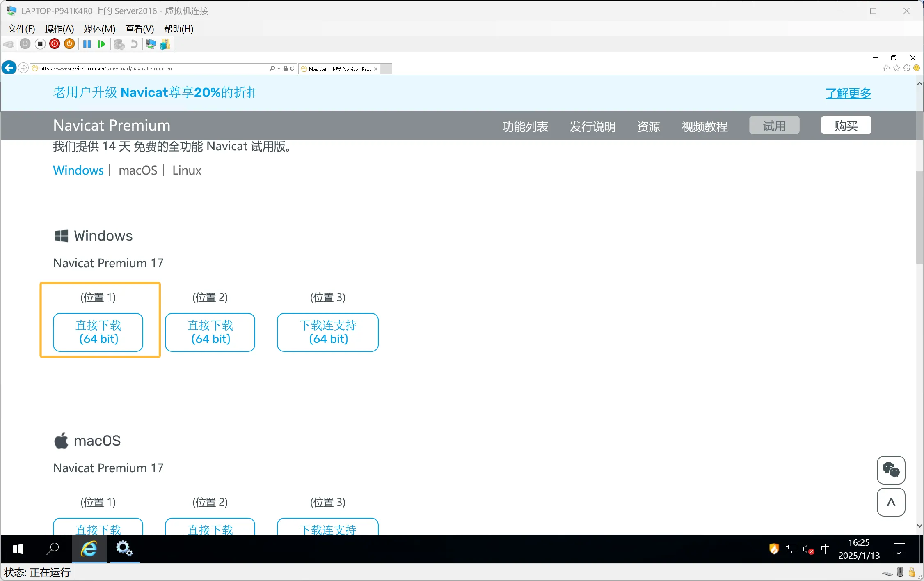Image resolution: width=924 pixels, height=581 pixels.
Task: Close the Navicat browser tab
Action: click(376, 69)
